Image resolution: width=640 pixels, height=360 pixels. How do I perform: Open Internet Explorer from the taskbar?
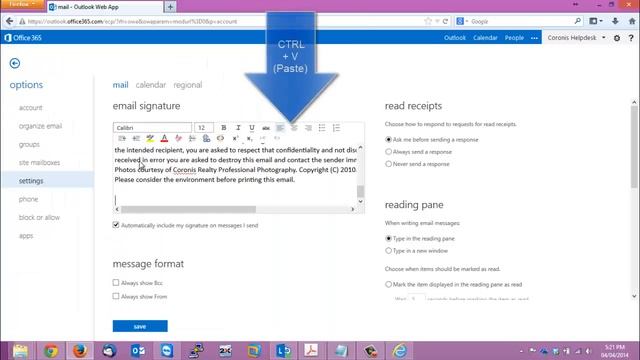(399, 351)
